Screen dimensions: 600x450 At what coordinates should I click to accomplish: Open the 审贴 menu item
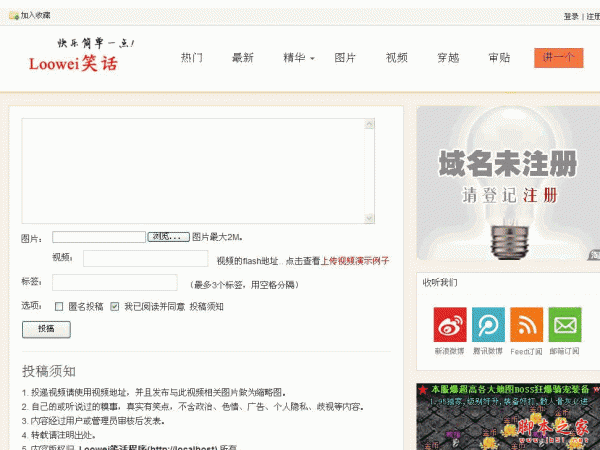[499, 58]
